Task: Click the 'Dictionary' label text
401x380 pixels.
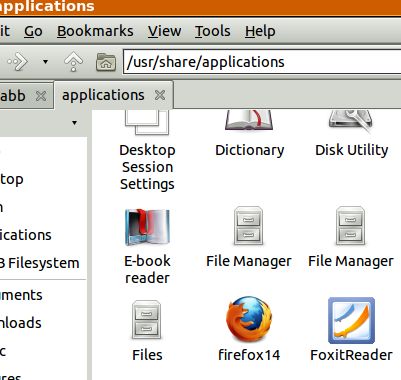Action: (x=250, y=150)
